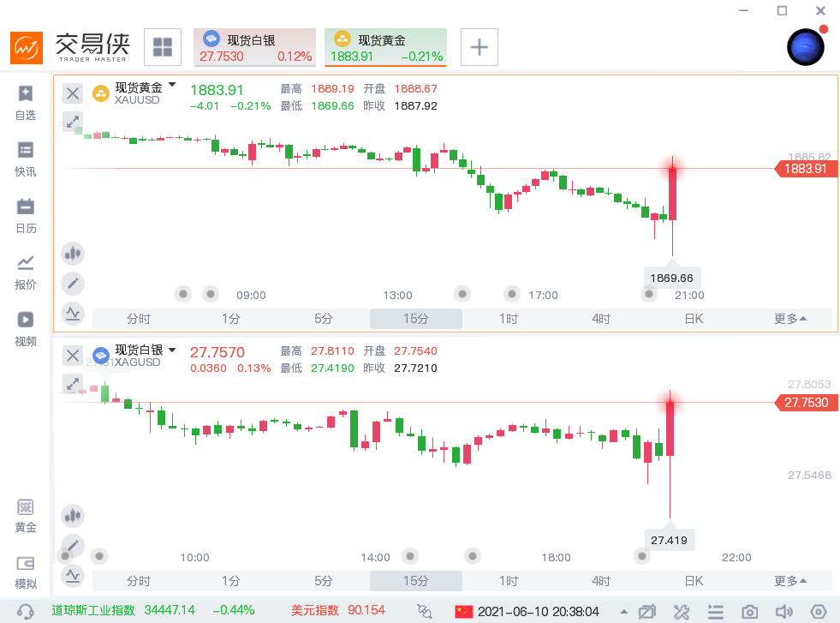840x623 pixels.
Task: Toggle fullscreen expand on the gold chart
Action: coord(73,122)
